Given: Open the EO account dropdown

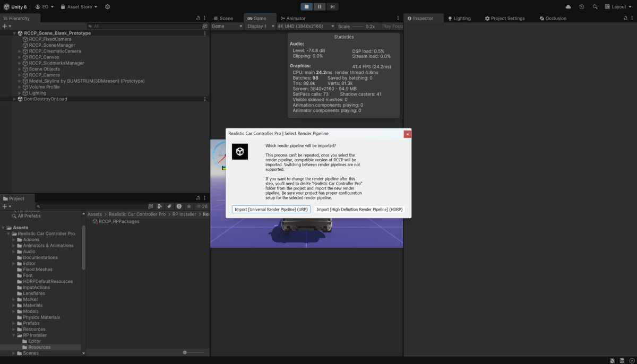Looking at the screenshot, I should coord(45,7).
